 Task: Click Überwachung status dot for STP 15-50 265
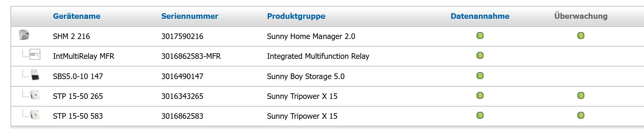581,95
